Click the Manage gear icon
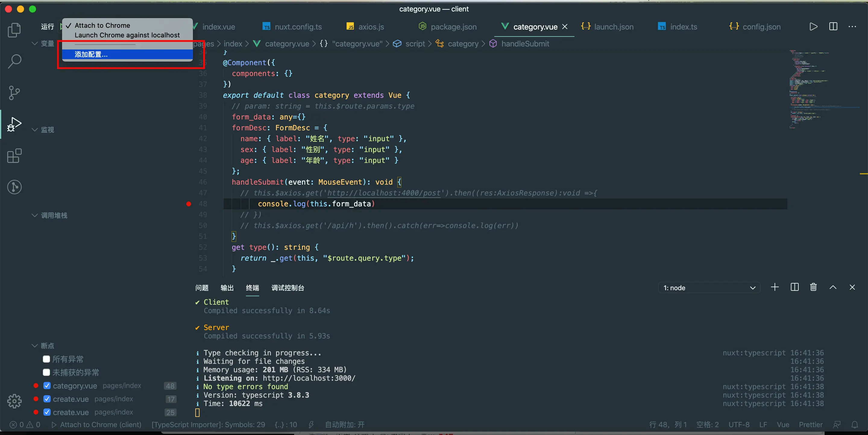Viewport: 868px width, 435px height. [14, 401]
